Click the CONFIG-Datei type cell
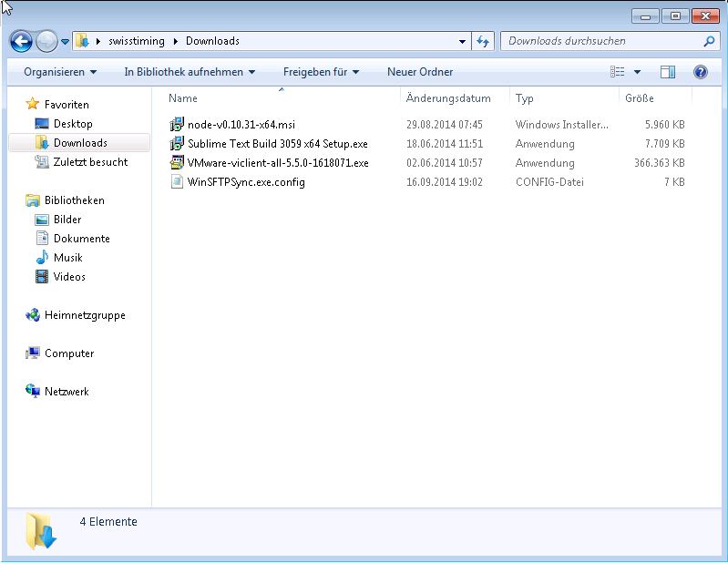 (x=549, y=182)
